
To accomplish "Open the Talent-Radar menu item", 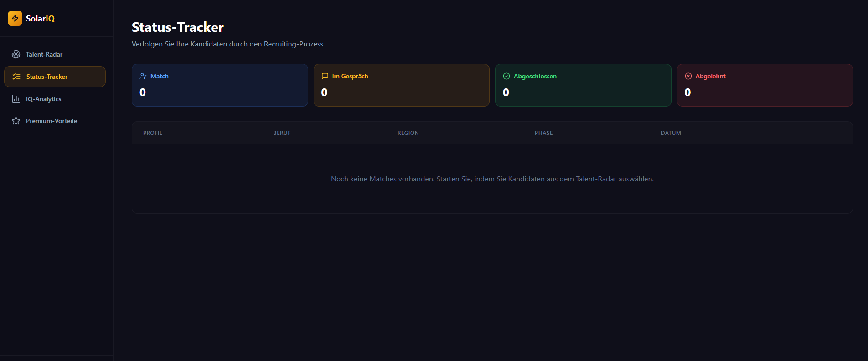I will pos(44,54).
